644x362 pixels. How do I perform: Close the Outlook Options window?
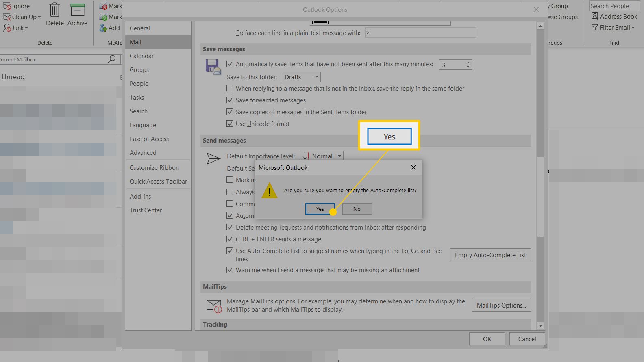[x=536, y=9]
